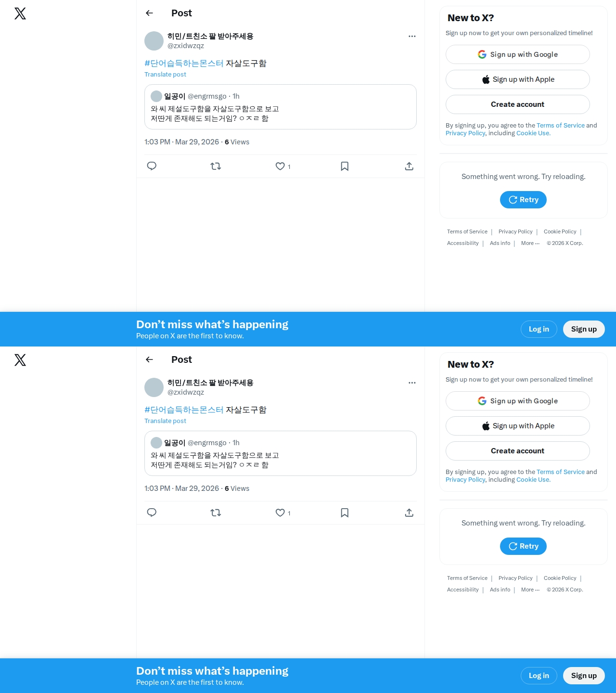Bookmark the upper post
Image resolution: width=616 pixels, height=693 pixels.
(345, 166)
